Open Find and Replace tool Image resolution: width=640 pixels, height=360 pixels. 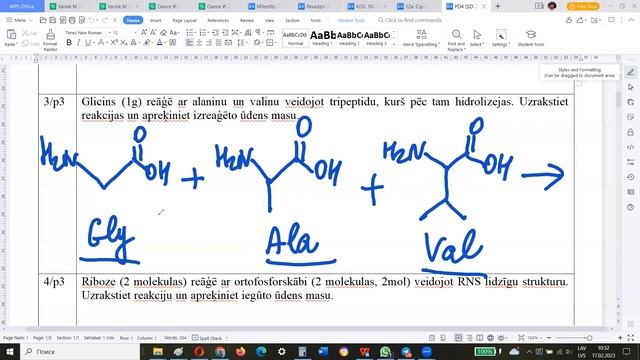coord(456,40)
